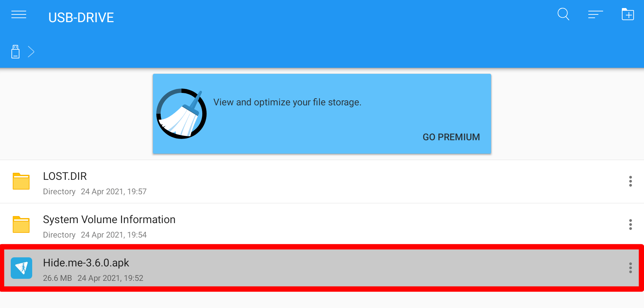The image size is (644, 308).
Task: Open more options for System Volume Information
Action: (x=631, y=224)
